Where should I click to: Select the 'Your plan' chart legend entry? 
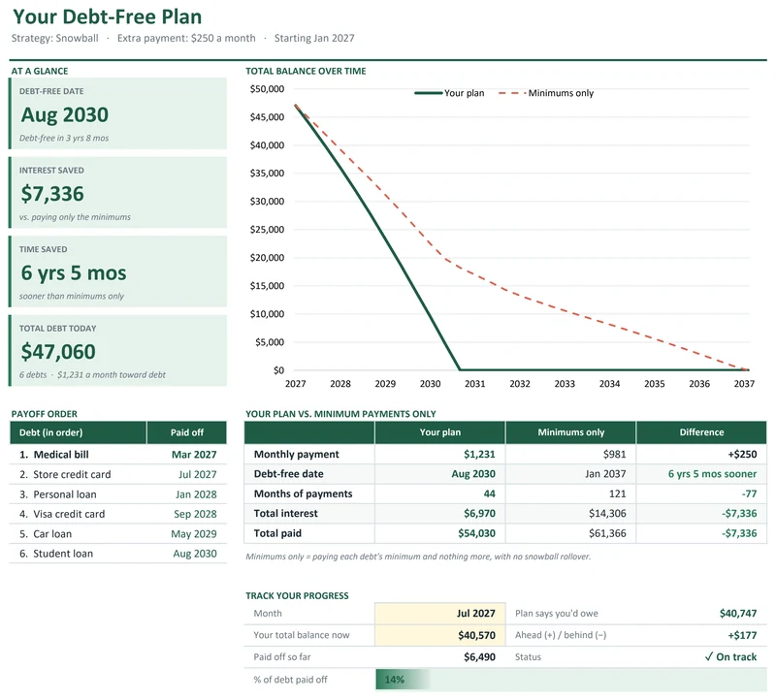(x=449, y=93)
